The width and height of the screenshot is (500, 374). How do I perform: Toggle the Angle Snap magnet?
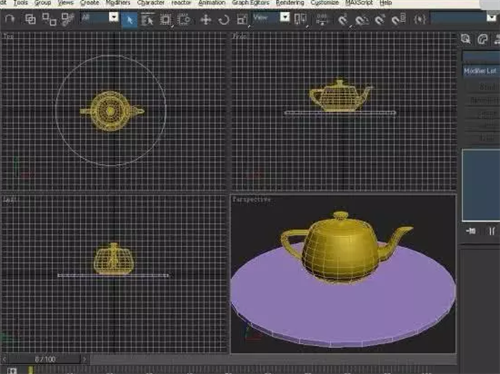click(361, 20)
